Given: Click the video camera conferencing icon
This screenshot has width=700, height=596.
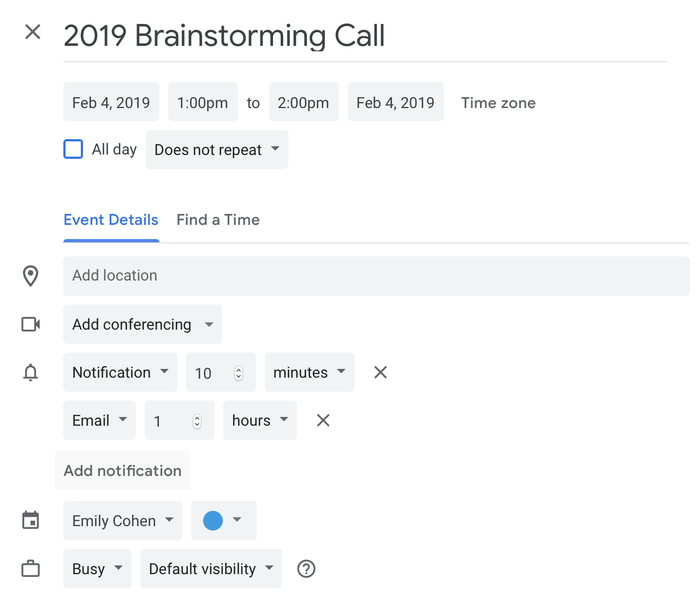Looking at the screenshot, I should click(31, 324).
